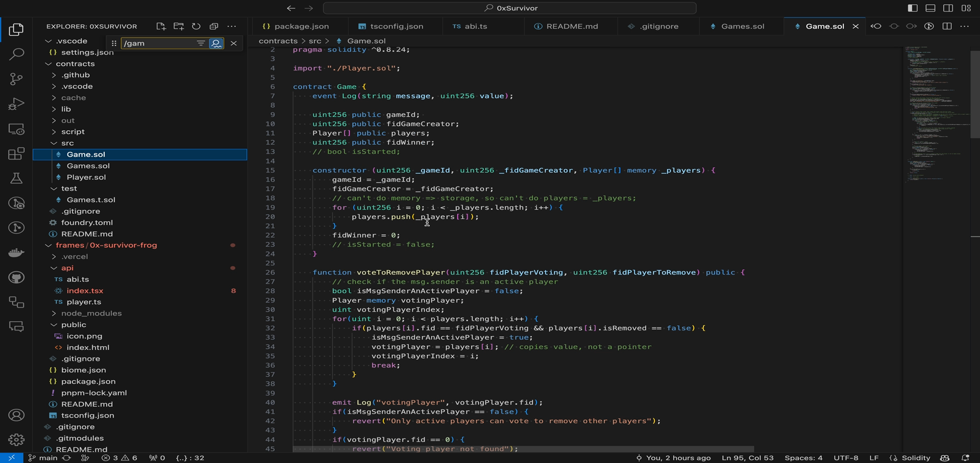The width and height of the screenshot is (980, 463).
Task: Open file annotation for previous revision
Action: (876, 26)
